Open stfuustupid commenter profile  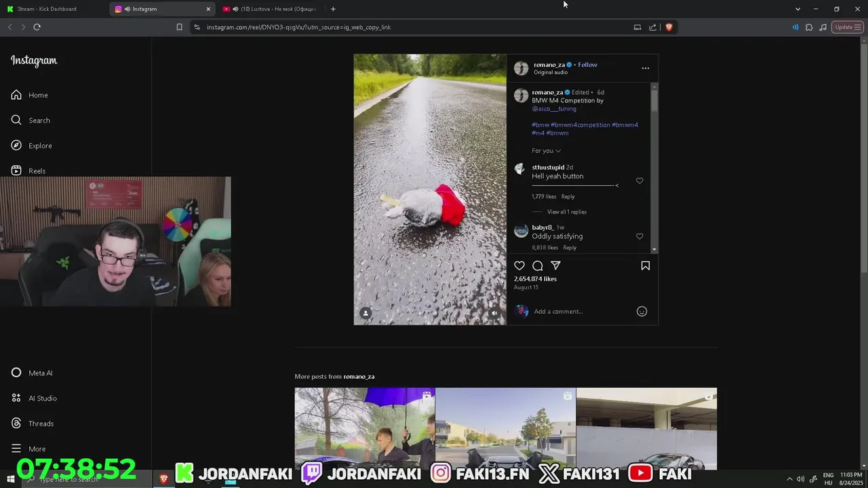coord(548,167)
